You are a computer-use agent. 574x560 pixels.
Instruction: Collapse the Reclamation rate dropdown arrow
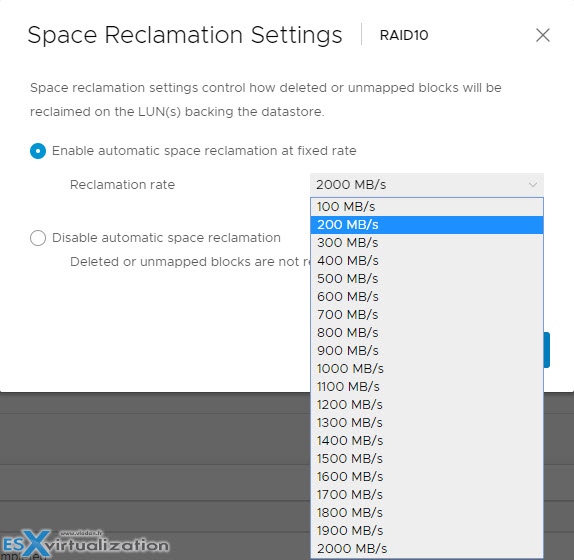[x=533, y=185]
